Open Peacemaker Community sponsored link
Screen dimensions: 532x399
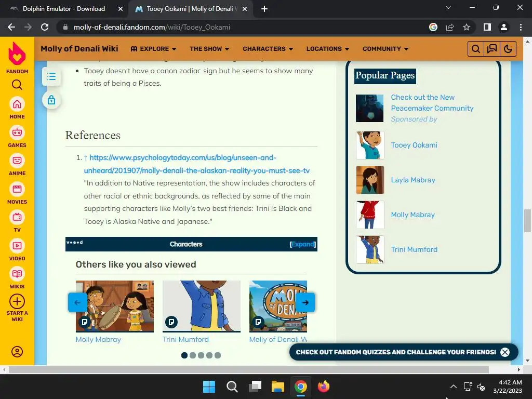(432, 103)
